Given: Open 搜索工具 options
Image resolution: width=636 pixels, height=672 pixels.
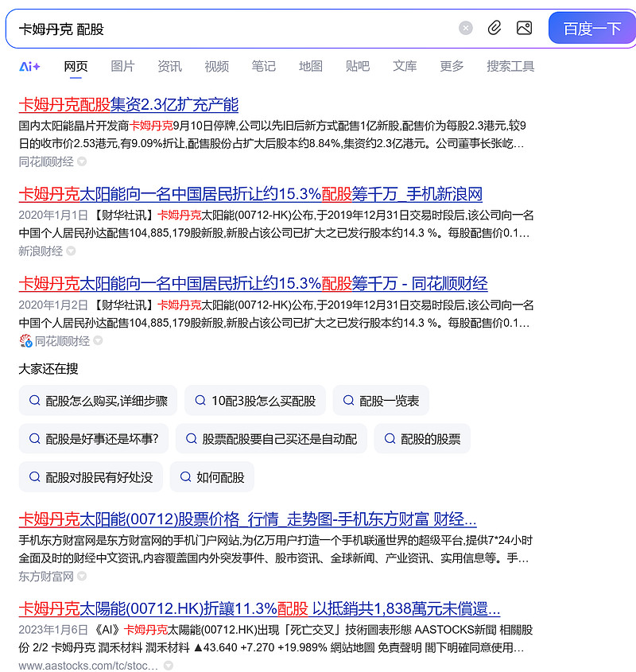Looking at the screenshot, I should [510, 67].
